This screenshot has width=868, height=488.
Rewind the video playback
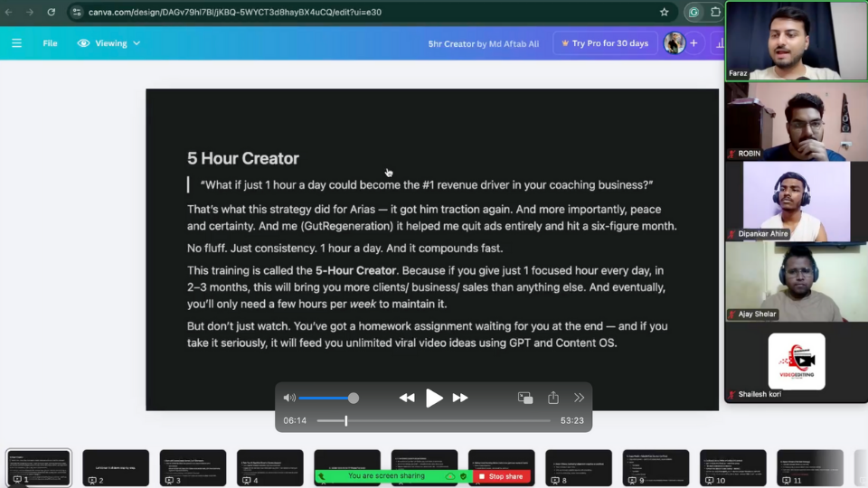(407, 398)
